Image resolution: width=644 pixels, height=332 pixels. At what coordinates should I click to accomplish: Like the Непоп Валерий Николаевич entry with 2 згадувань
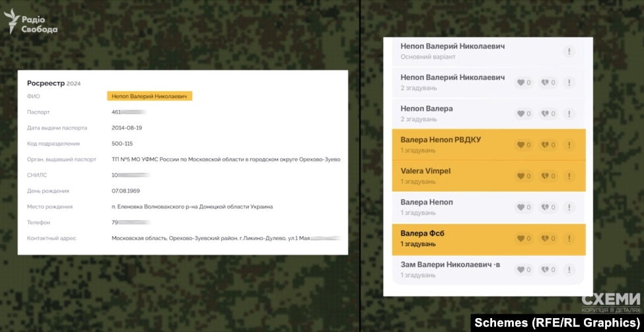click(x=524, y=83)
